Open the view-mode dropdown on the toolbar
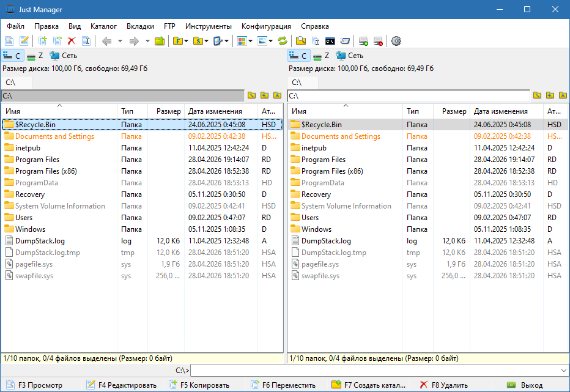Screen dimensions: 570x392 pyautogui.click(x=250, y=41)
